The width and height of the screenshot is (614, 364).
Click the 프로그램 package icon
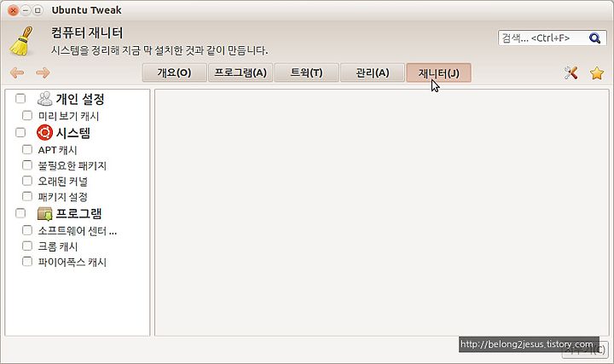pos(44,214)
